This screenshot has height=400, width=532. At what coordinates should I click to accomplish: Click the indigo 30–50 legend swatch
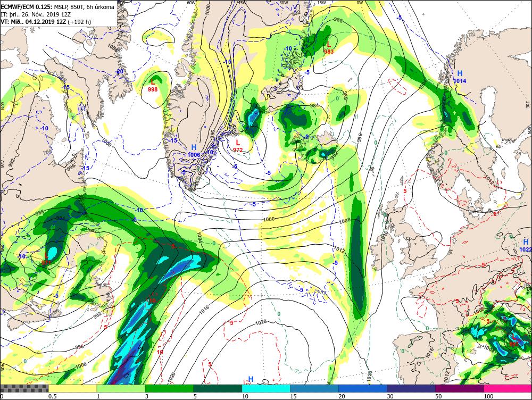411,388
